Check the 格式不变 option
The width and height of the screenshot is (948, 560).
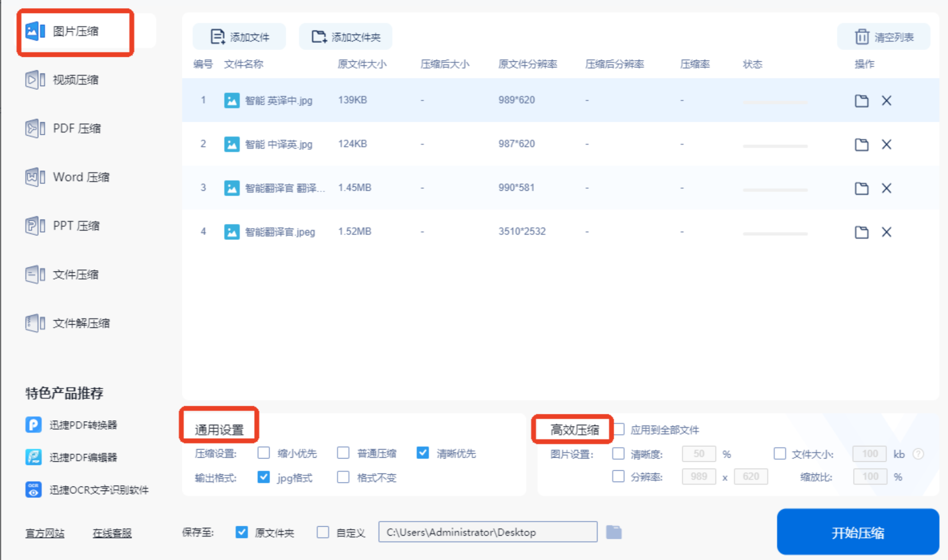click(343, 477)
